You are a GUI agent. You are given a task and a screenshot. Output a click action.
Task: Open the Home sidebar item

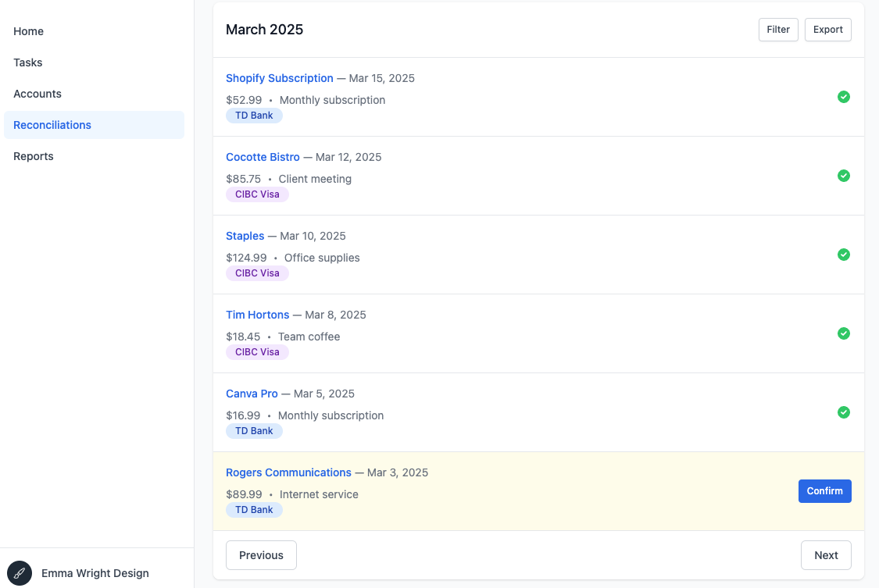tap(95, 31)
